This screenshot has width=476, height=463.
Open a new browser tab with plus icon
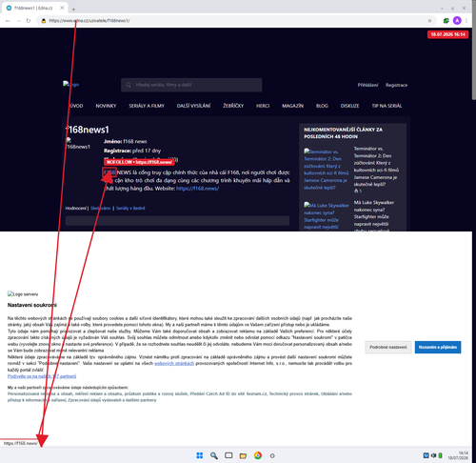[x=73, y=10]
